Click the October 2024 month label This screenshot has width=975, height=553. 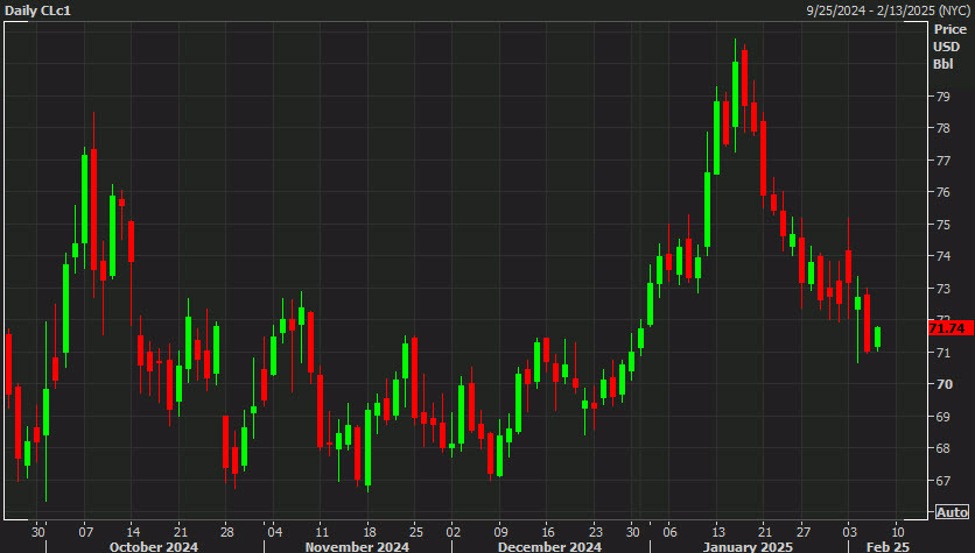(154, 547)
